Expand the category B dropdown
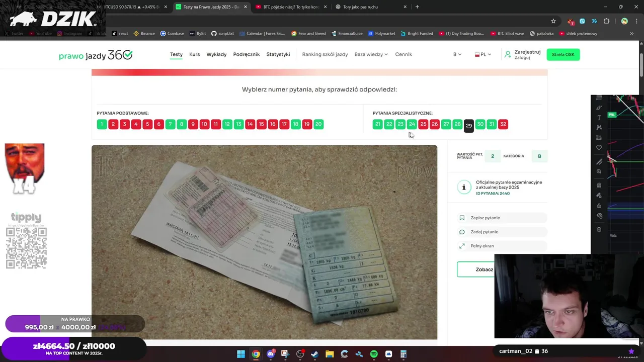The image size is (644, 362). (x=457, y=54)
